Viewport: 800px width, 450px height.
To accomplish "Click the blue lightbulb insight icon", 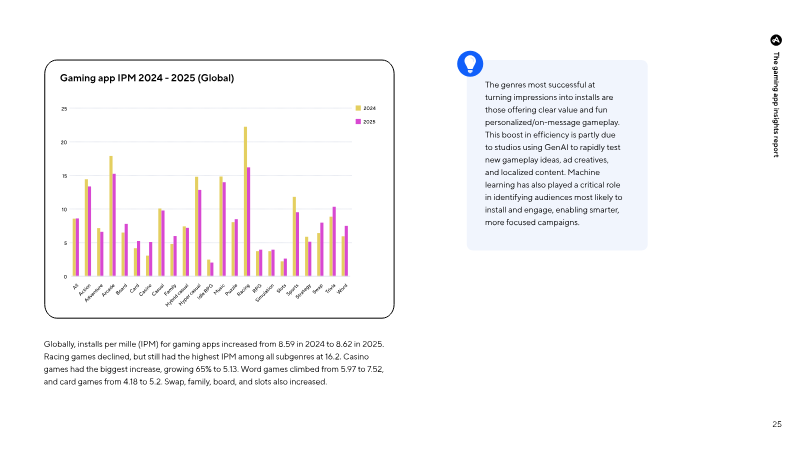I will (470, 64).
